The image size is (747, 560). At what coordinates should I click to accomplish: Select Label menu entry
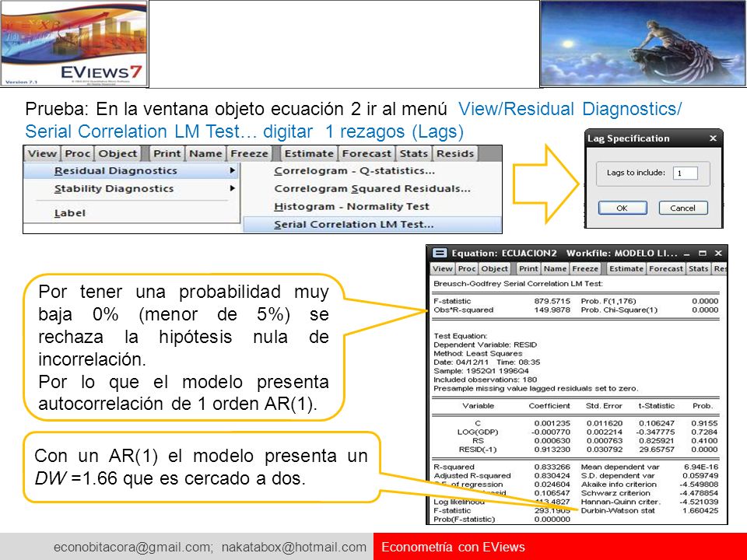(69, 213)
